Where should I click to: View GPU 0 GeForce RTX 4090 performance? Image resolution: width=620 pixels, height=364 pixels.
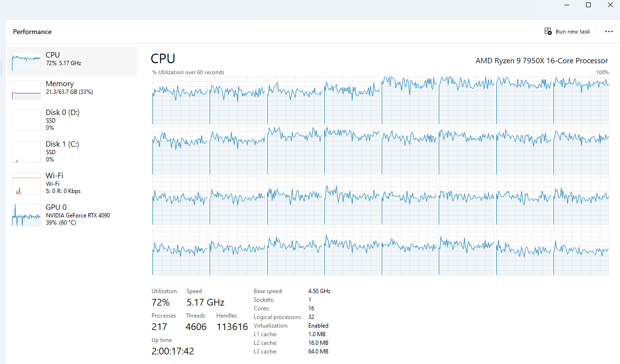coord(72,215)
